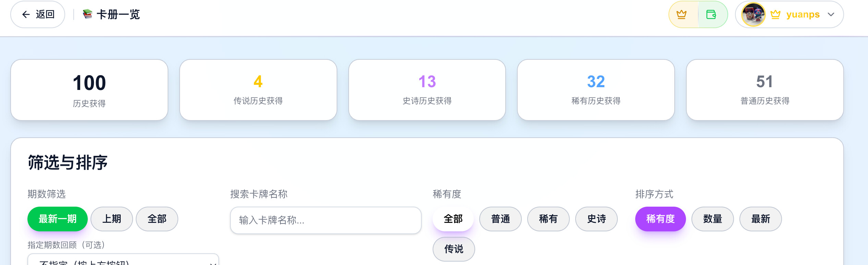
Task: Sort cards by 数量
Action: pos(713,219)
